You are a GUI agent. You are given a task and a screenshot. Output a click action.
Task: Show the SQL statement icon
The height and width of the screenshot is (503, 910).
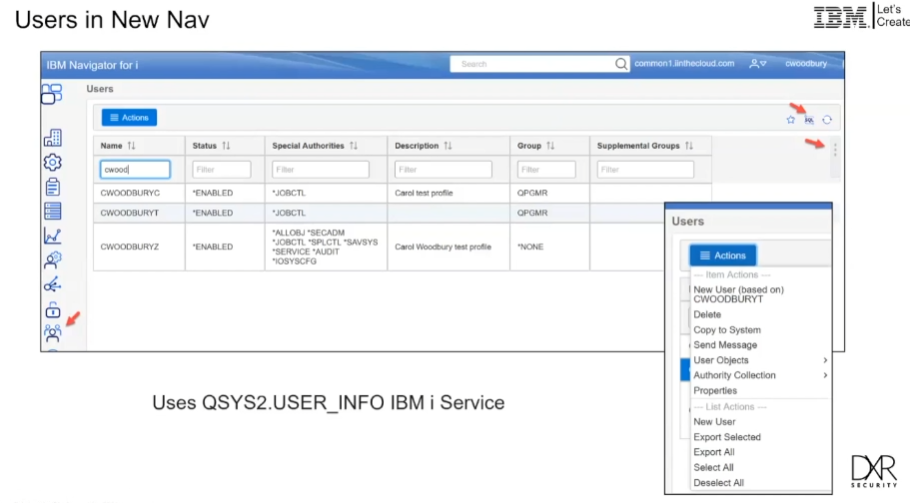pos(809,120)
